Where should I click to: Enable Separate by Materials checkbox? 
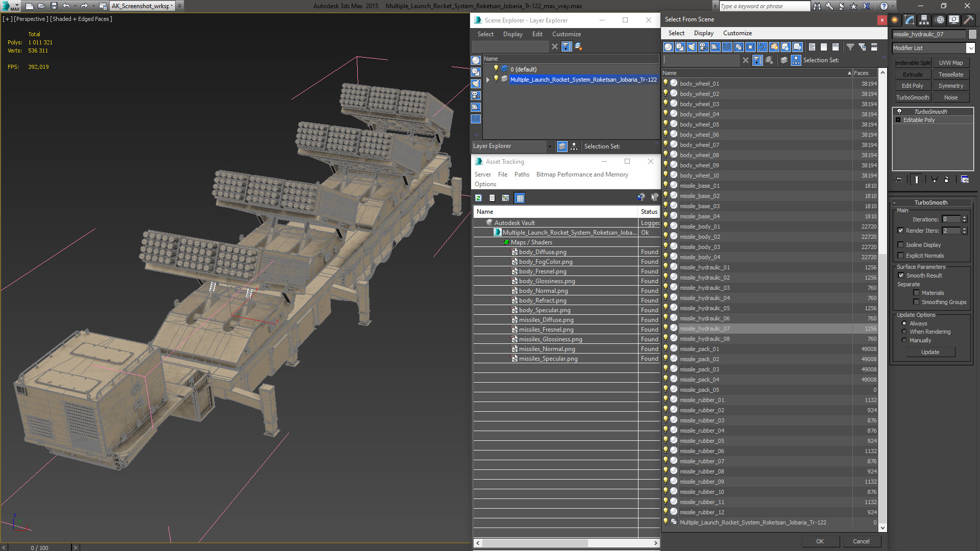(916, 293)
